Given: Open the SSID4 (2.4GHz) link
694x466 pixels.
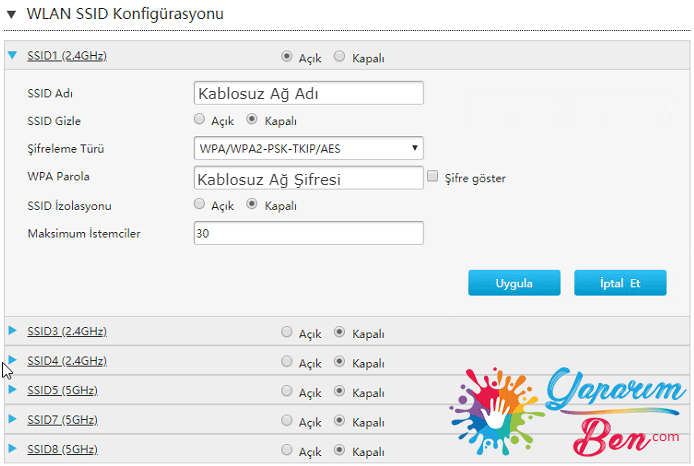Looking at the screenshot, I should pyautogui.click(x=67, y=360).
